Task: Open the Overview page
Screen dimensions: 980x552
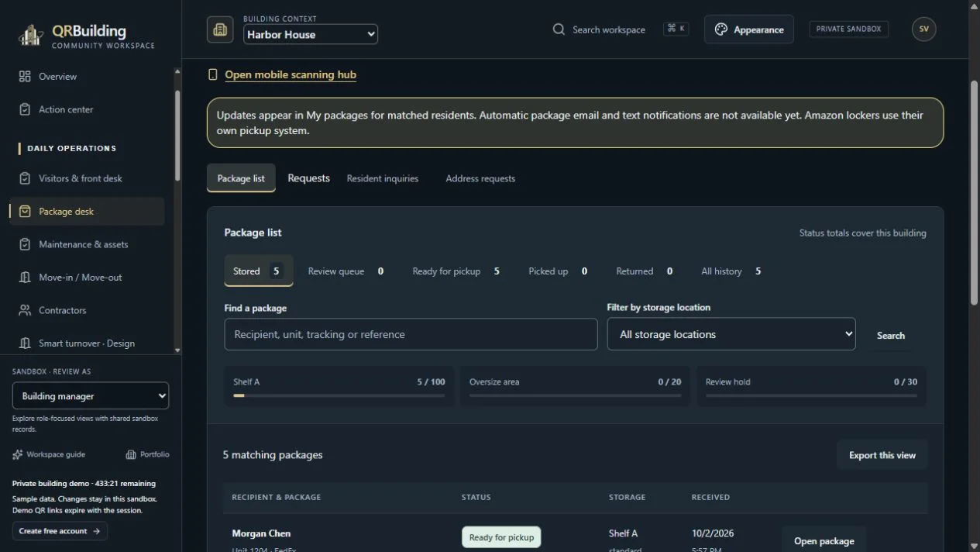Action: (87, 76)
